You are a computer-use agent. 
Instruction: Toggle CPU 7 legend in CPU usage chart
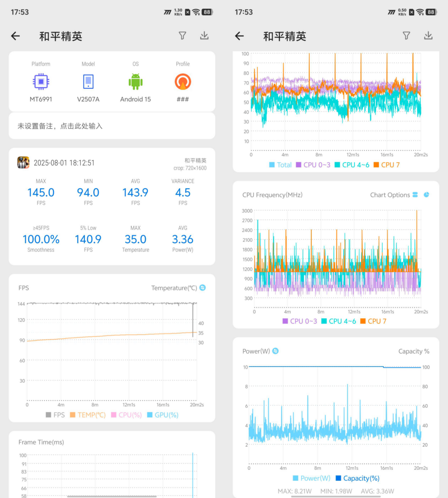pyautogui.click(x=387, y=165)
